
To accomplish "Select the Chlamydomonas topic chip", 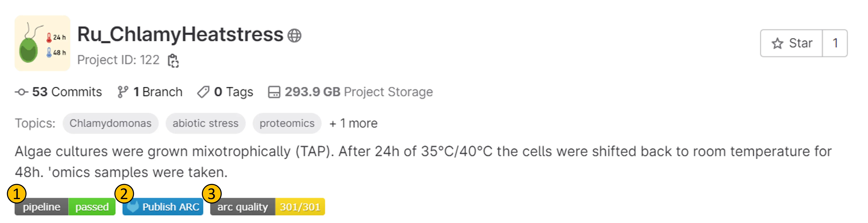I will 111,123.
